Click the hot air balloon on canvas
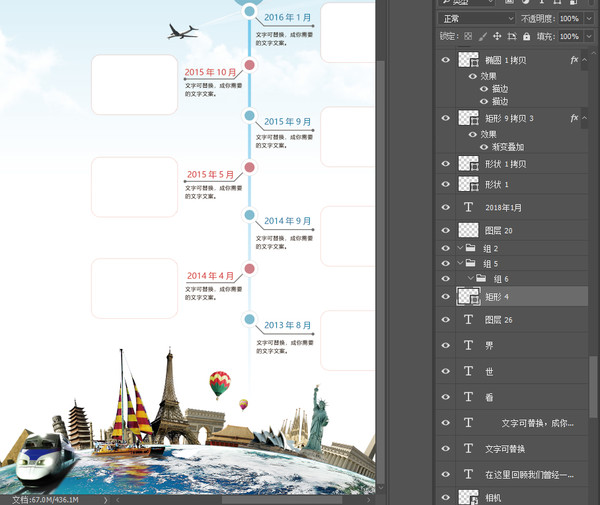This screenshot has width=600, height=505. (220, 384)
